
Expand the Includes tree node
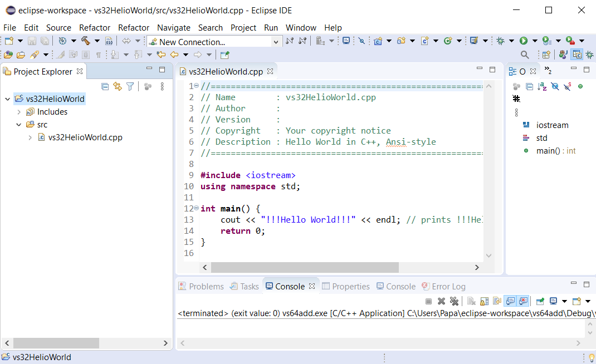[18, 112]
